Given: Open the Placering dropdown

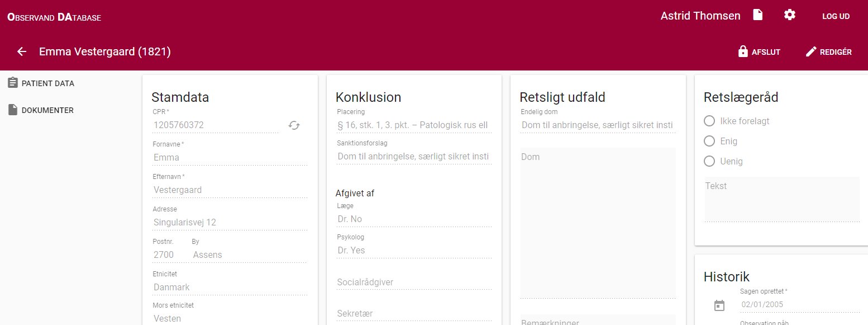Looking at the screenshot, I should coord(413,125).
